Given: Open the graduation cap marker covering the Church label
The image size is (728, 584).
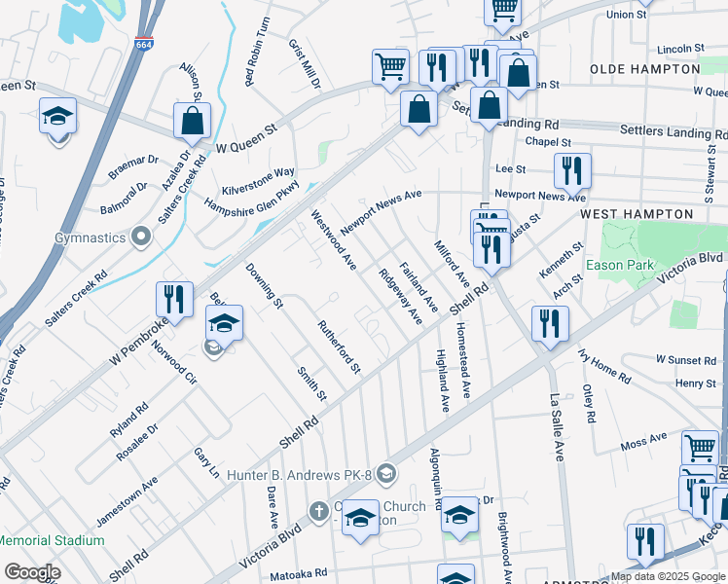Looking at the screenshot, I should coord(360,521).
